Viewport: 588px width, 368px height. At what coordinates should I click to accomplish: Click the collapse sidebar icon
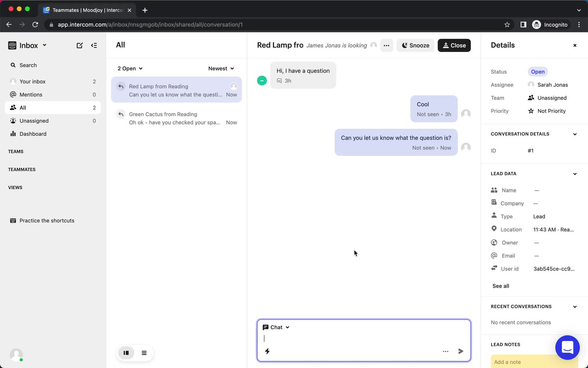coord(94,45)
